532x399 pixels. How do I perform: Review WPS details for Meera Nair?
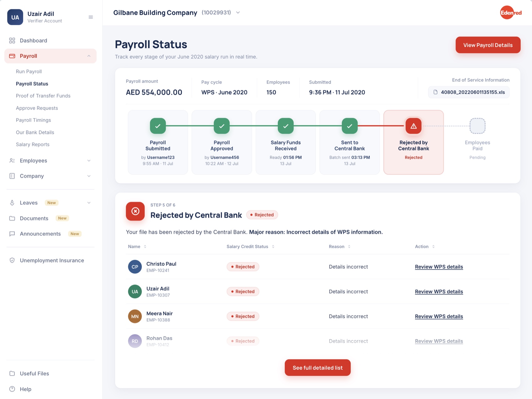coord(439,316)
